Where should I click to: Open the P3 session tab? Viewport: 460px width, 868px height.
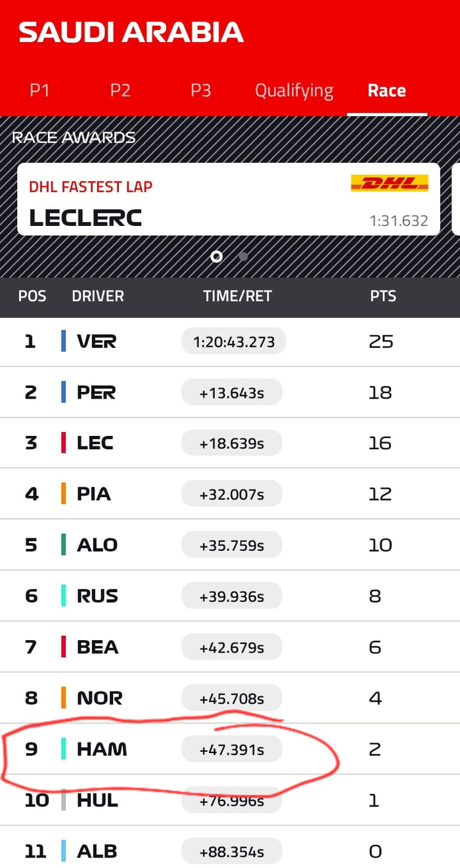point(200,91)
